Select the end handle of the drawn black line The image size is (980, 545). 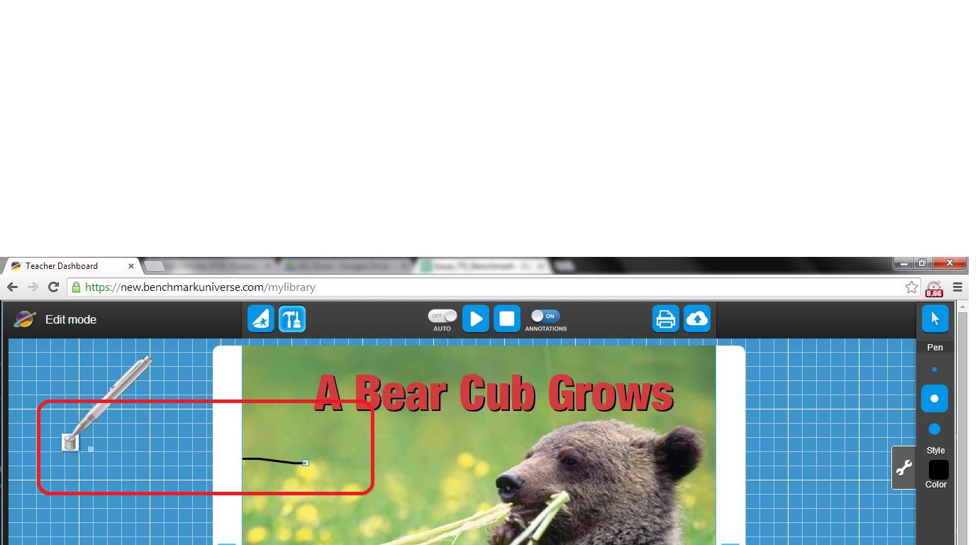click(306, 463)
